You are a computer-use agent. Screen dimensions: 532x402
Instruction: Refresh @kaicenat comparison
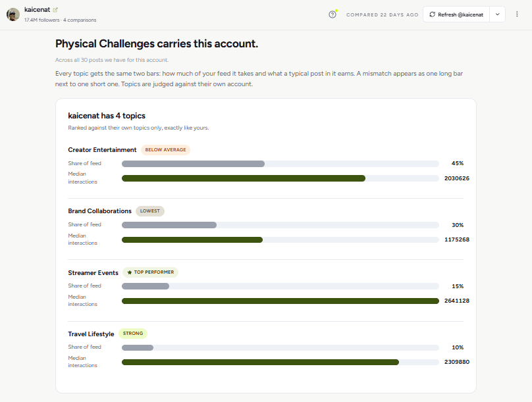click(x=456, y=14)
